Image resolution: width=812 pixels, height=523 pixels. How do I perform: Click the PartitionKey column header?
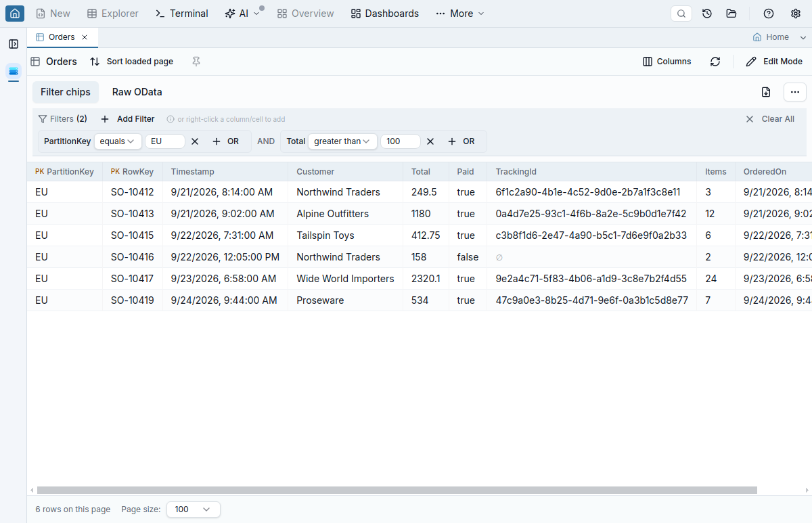tap(65, 172)
